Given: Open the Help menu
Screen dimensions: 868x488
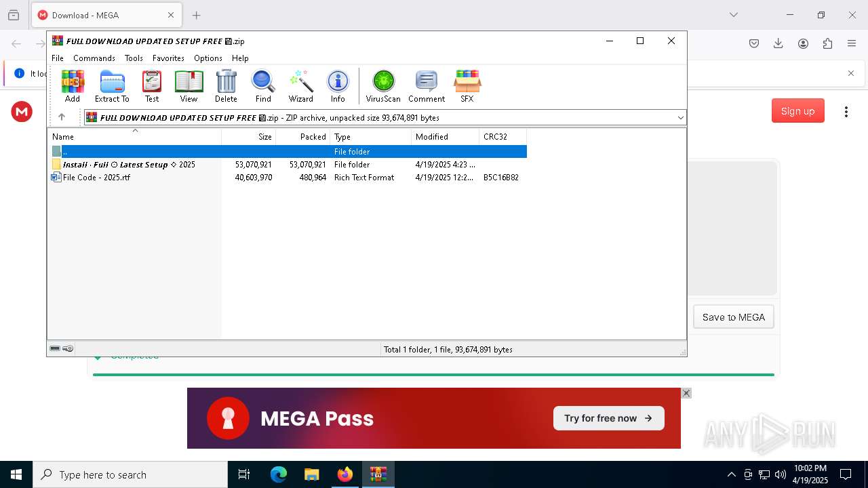Looking at the screenshot, I should [x=240, y=58].
